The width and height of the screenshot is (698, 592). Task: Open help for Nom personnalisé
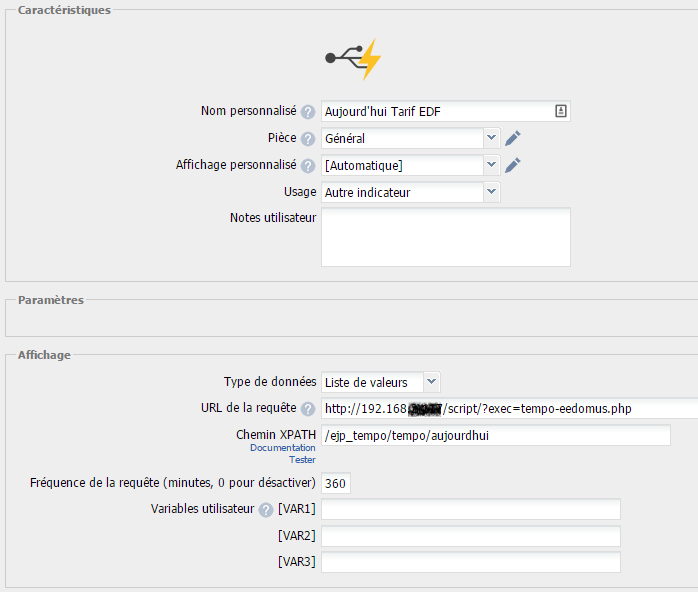coord(308,112)
